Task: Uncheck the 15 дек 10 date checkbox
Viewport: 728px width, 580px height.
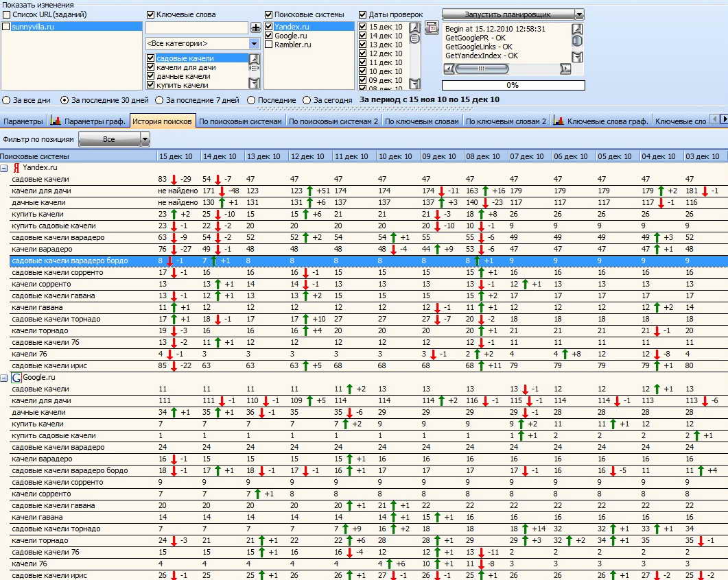Action: click(363, 27)
